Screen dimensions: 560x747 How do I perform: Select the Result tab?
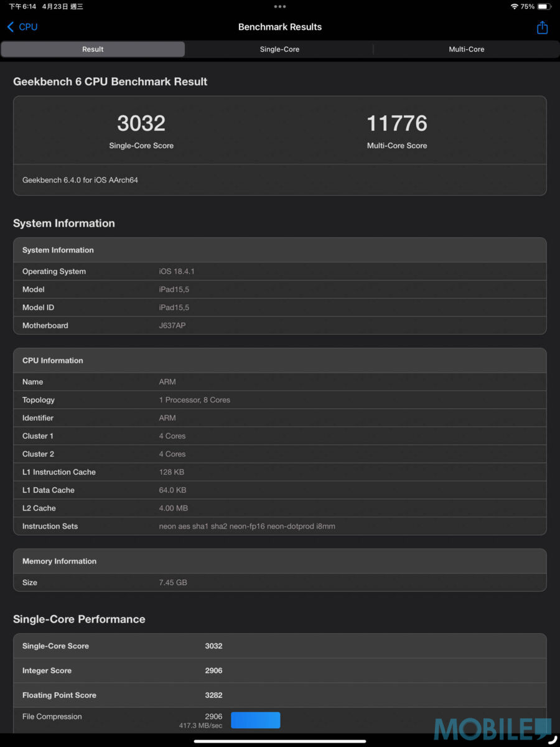[x=93, y=49]
